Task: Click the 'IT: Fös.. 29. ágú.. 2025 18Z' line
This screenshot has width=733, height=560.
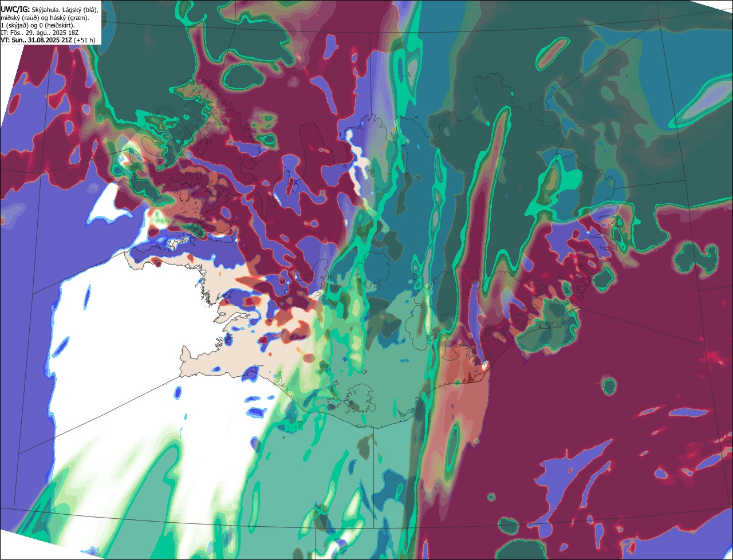Action: click(x=40, y=33)
